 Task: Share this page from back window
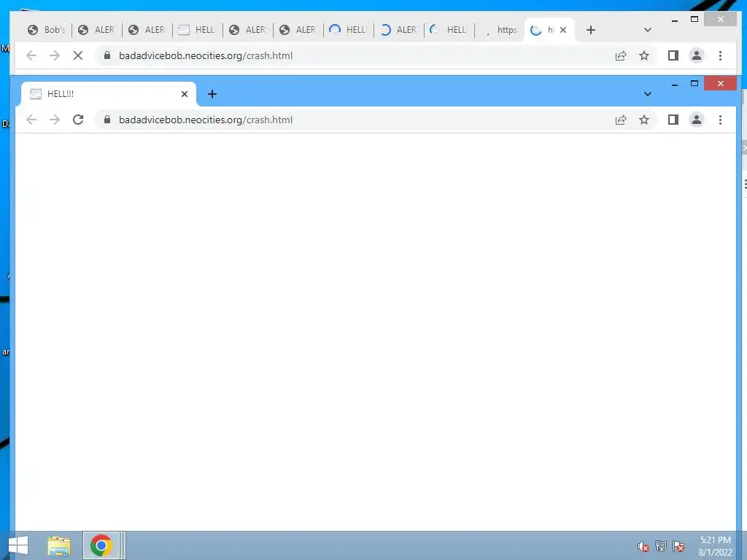tap(621, 55)
